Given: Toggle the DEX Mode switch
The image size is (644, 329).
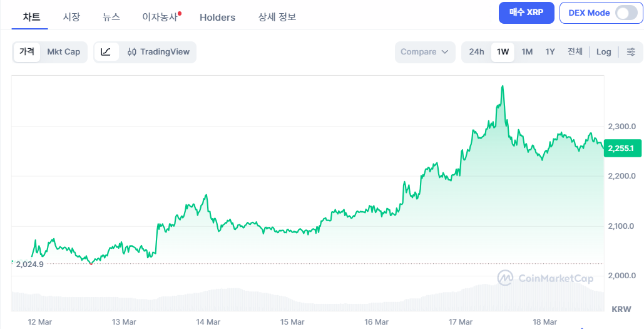Looking at the screenshot, I should click(x=626, y=13).
